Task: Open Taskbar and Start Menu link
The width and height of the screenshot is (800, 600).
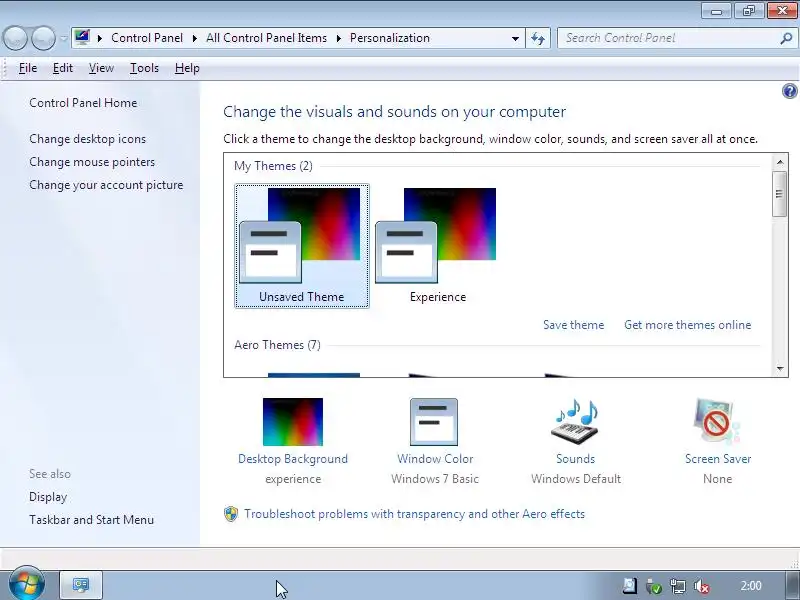Action: 91,520
